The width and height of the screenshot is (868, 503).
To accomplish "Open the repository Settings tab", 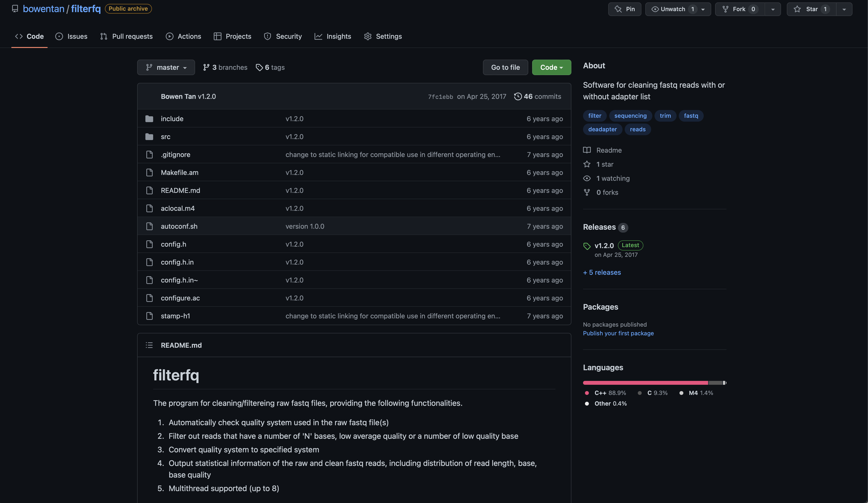I will 383,37.
